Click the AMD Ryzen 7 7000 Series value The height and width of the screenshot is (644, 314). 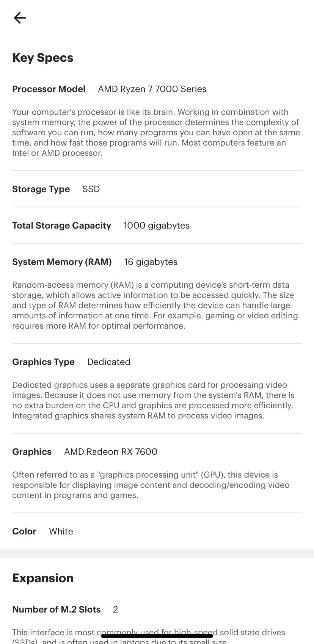coord(152,89)
